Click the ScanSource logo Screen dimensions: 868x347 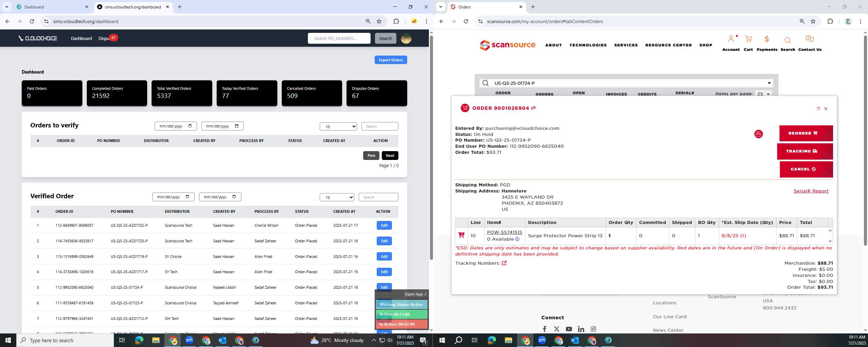click(507, 45)
